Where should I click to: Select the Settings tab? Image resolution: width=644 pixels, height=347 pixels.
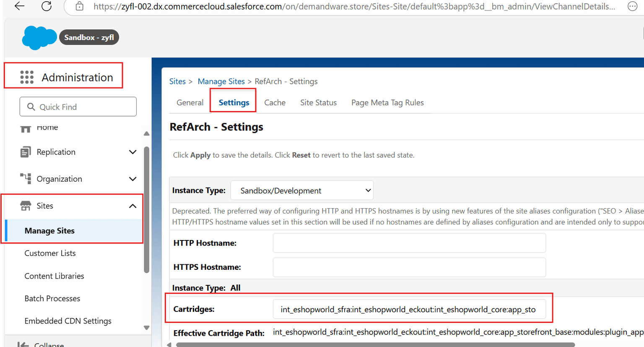coord(234,102)
